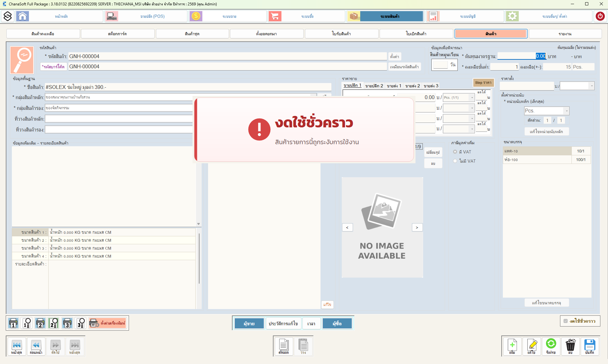Click the ผู้ซื้อ buyer button
This screenshot has width=608, height=364.
coord(337,323)
